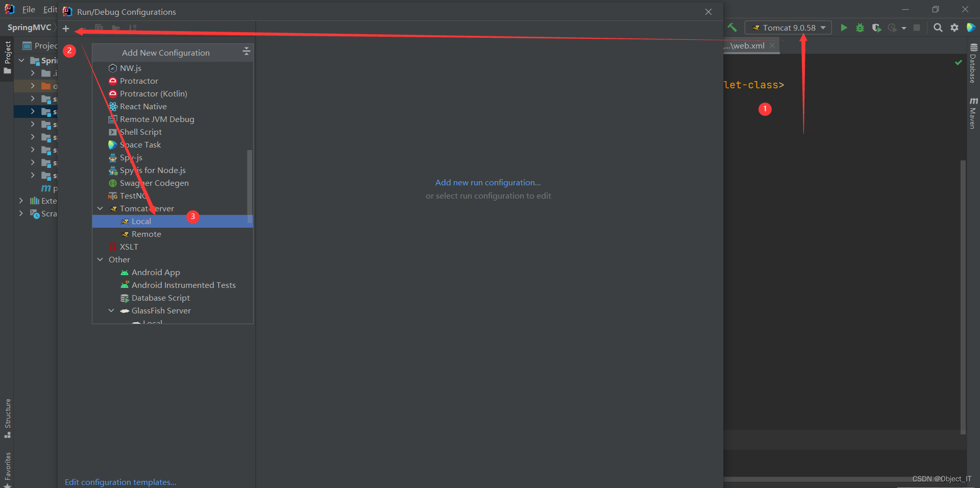The height and width of the screenshot is (488, 980).
Task: Open IDE settings gear icon
Action: 954,28
